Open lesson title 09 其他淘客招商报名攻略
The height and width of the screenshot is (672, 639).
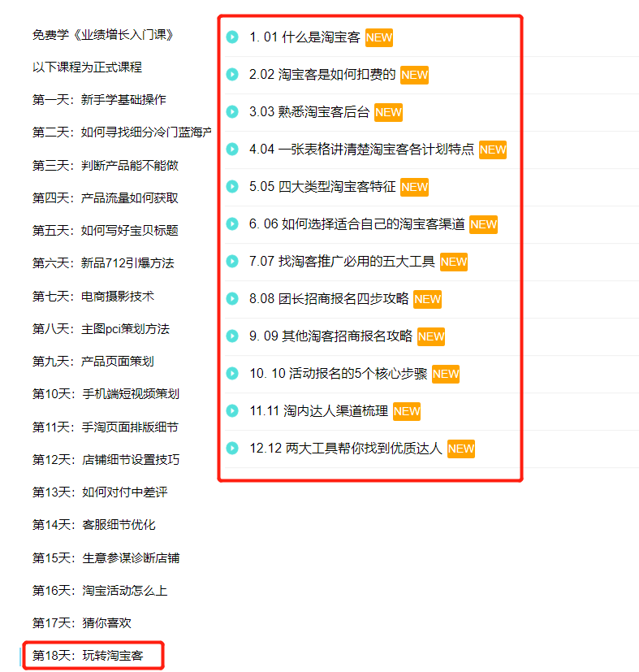click(330, 336)
